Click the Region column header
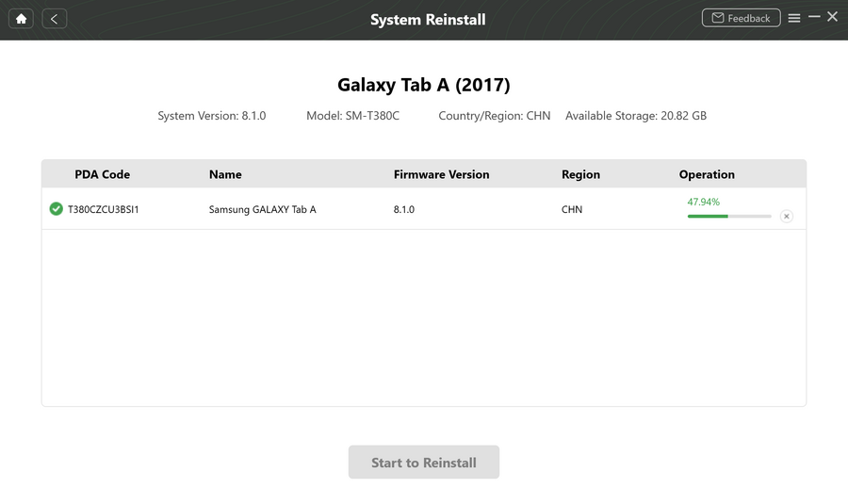Image resolution: width=848 pixels, height=504 pixels. [x=580, y=174]
